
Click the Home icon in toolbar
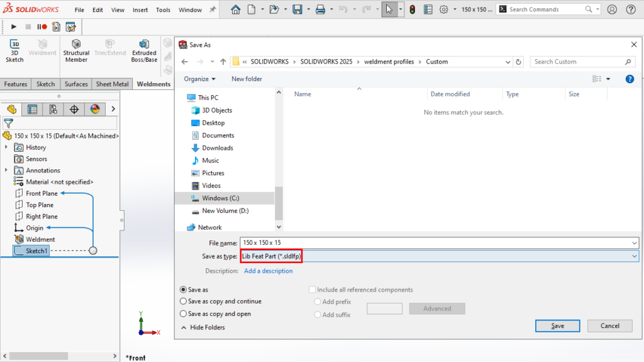tap(236, 9)
